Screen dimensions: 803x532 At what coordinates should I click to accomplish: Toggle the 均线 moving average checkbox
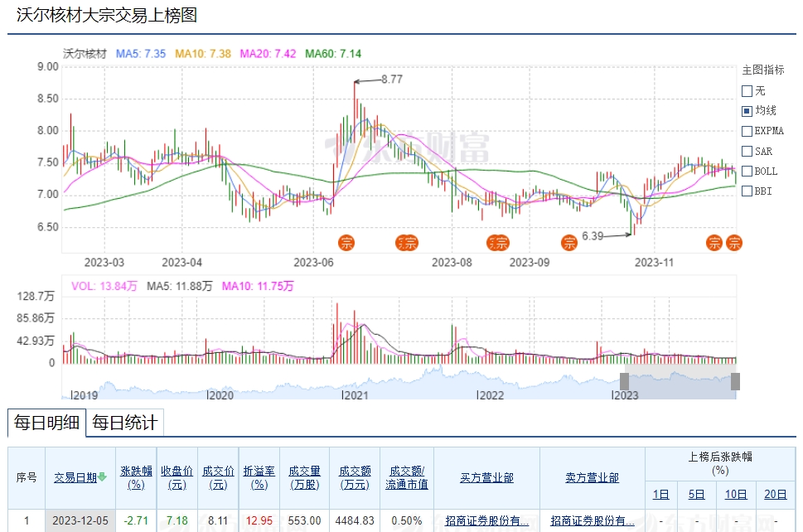(x=747, y=111)
